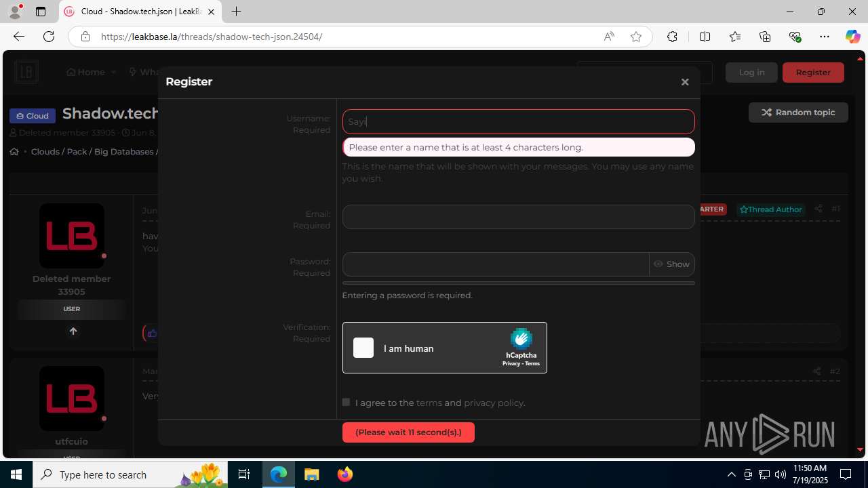Open post number #2 link

(x=835, y=371)
